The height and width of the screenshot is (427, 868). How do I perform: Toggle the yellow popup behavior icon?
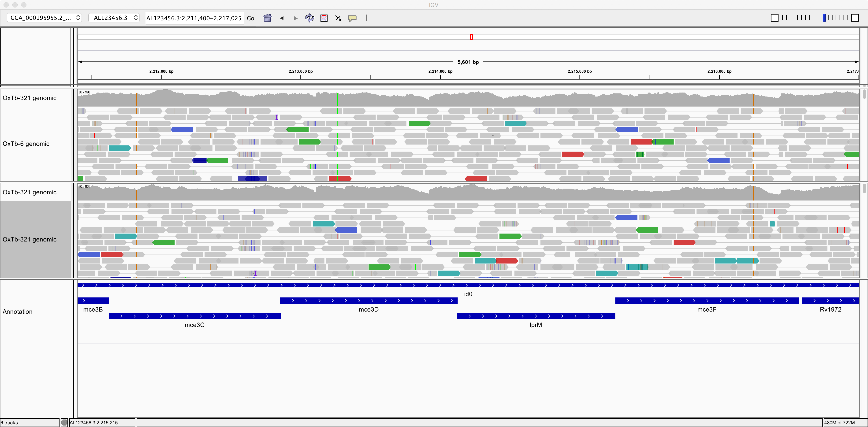tap(352, 18)
